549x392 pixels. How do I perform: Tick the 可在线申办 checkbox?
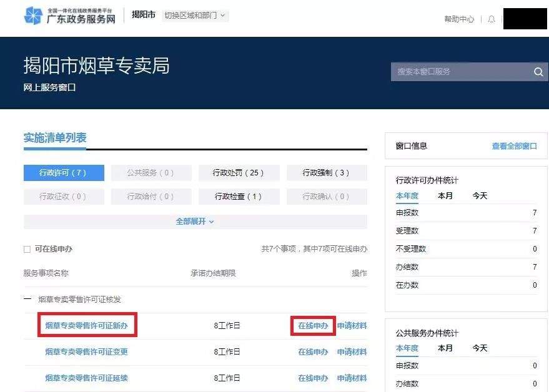tap(27, 249)
